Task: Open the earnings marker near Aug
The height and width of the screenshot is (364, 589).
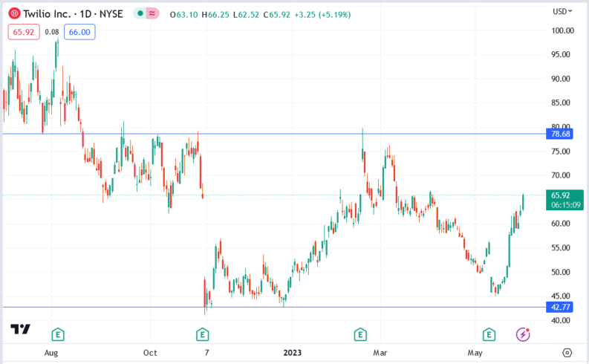Action: (58, 334)
